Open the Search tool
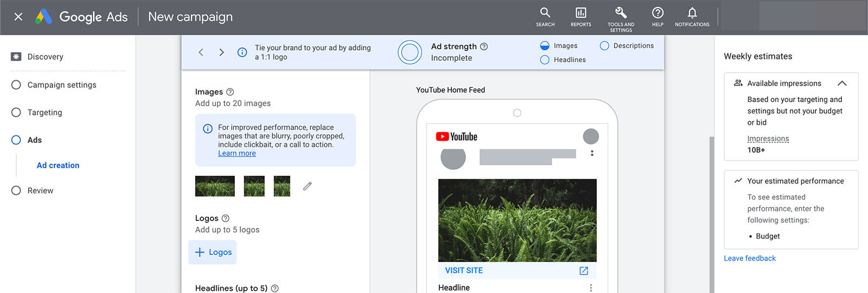The height and width of the screenshot is (293, 868). click(545, 17)
